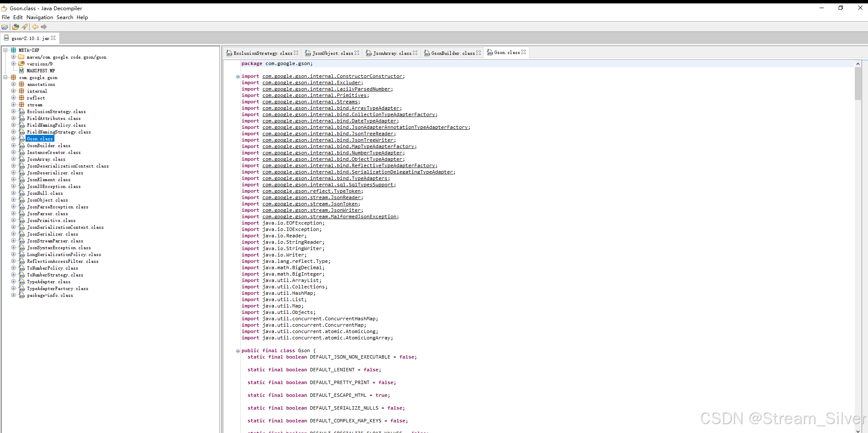
Task: Click the stream package icon
Action: (x=21, y=105)
